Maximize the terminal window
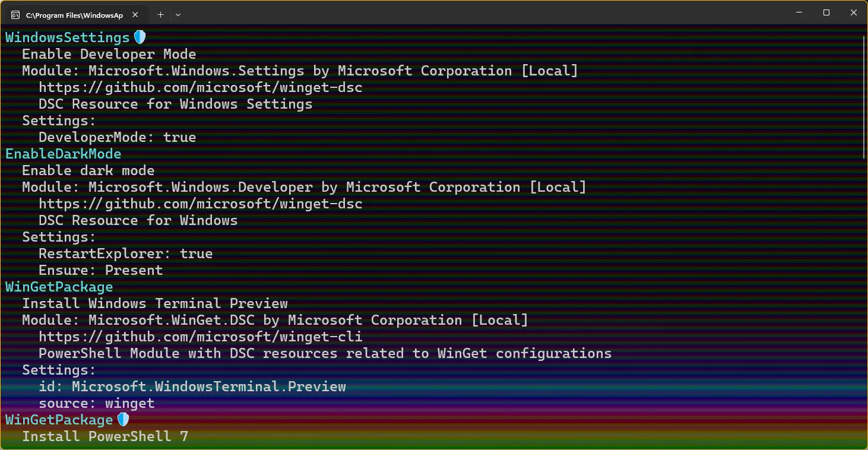The width and height of the screenshot is (868, 450). pos(826,12)
